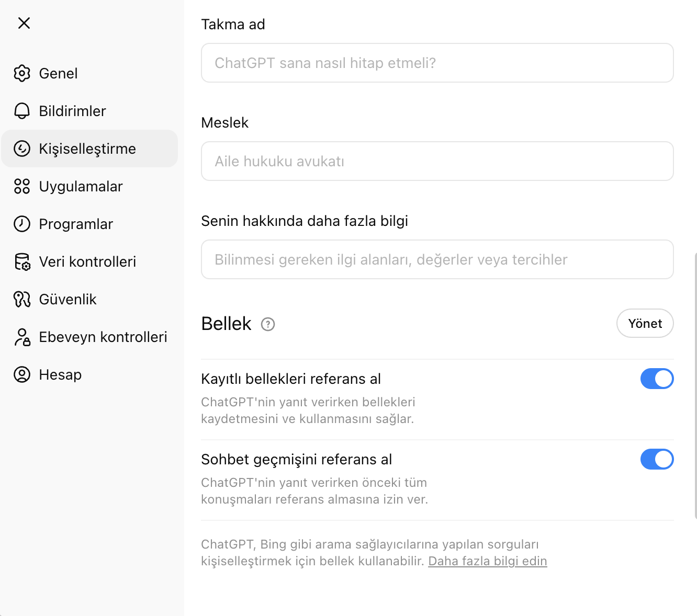The height and width of the screenshot is (616, 697).
Task: Close the settings dialog with X
Action: [x=24, y=23]
